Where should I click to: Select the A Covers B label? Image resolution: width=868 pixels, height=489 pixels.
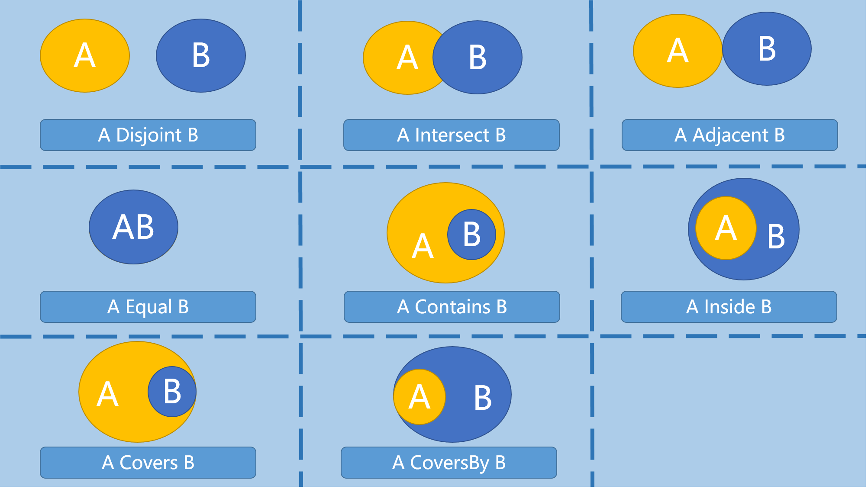148,463
